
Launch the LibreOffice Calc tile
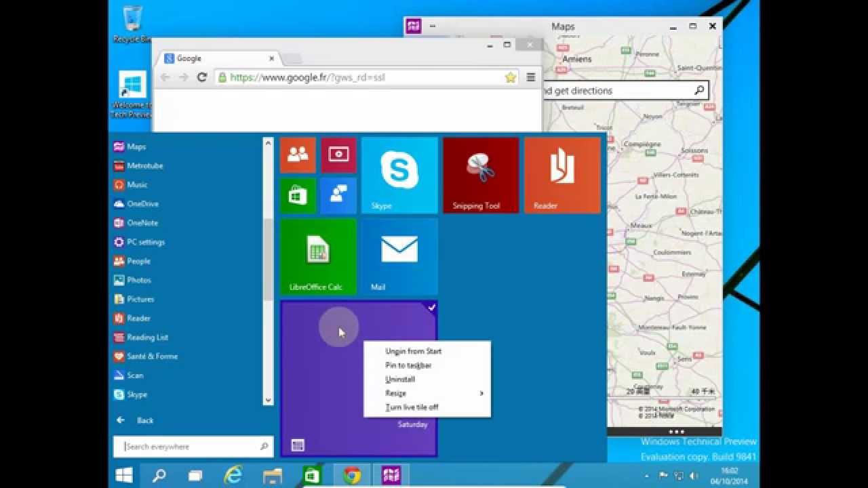pyautogui.click(x=318, y=256)
